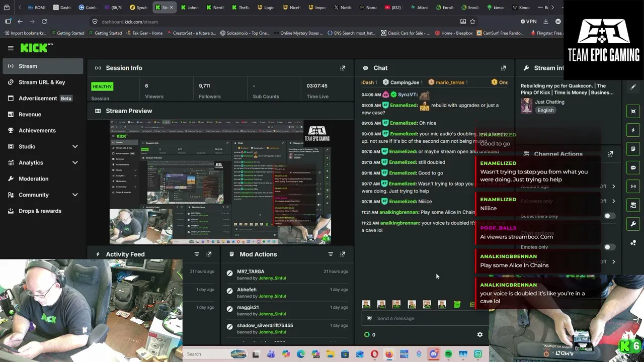This screenshot has width=644, height=362.
Task: Click the Send a message field
Action: tap(425, 318)
